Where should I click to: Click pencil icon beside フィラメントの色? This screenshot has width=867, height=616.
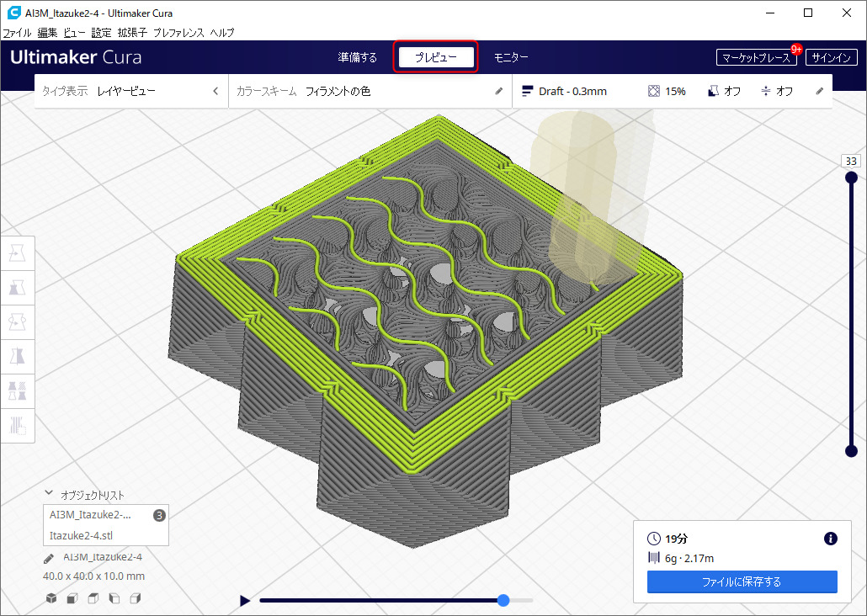[498, 91]
